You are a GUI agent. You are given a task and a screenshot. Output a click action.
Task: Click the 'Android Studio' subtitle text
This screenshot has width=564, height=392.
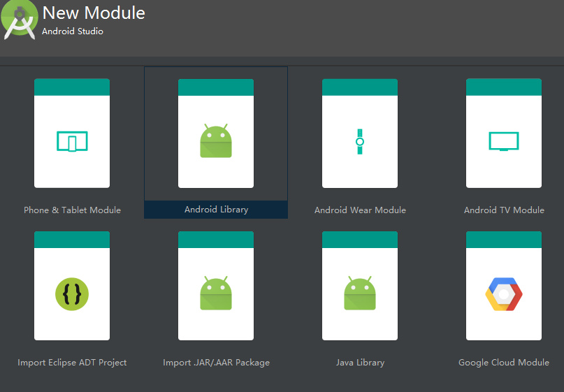click(x=73, y=31)
